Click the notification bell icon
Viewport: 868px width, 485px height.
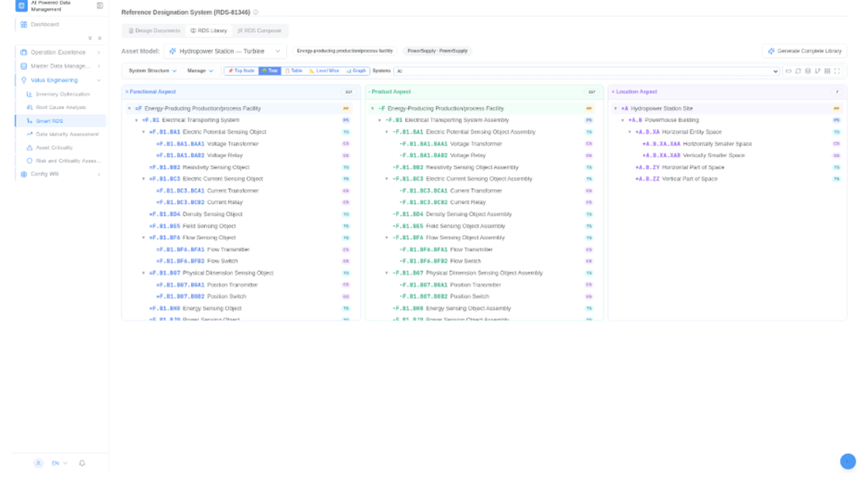[82, 463]
